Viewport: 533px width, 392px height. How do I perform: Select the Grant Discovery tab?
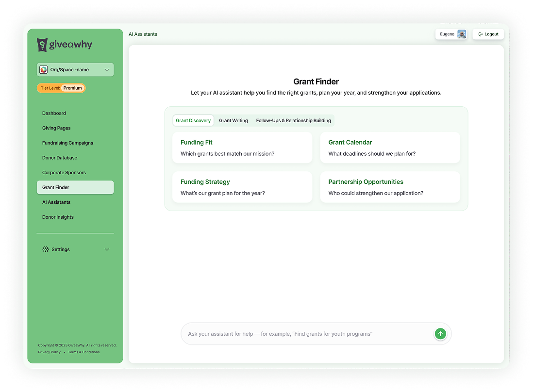coord(193,120)
